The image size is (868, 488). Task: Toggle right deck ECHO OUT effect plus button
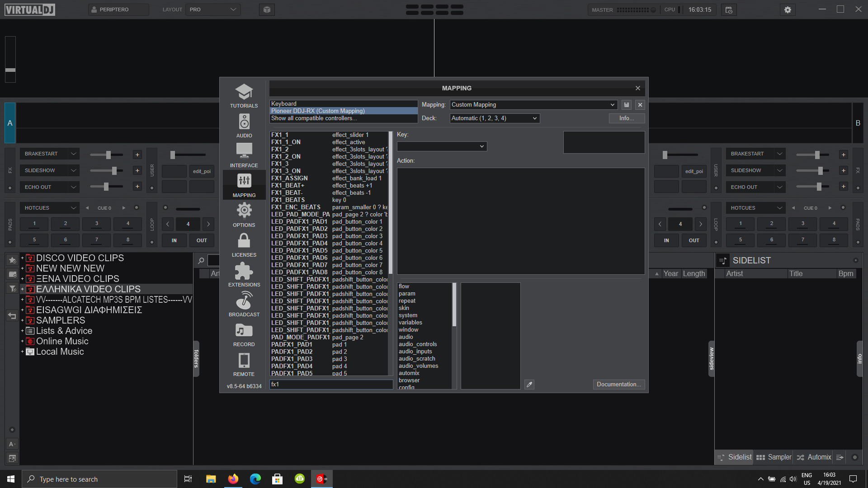pos(844,187)
